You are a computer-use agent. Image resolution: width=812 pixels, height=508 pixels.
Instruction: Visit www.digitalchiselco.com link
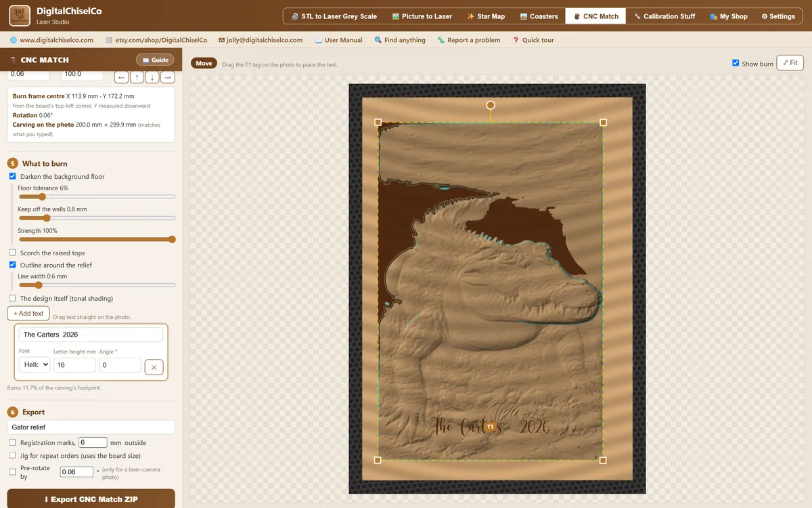pos(52,40)
